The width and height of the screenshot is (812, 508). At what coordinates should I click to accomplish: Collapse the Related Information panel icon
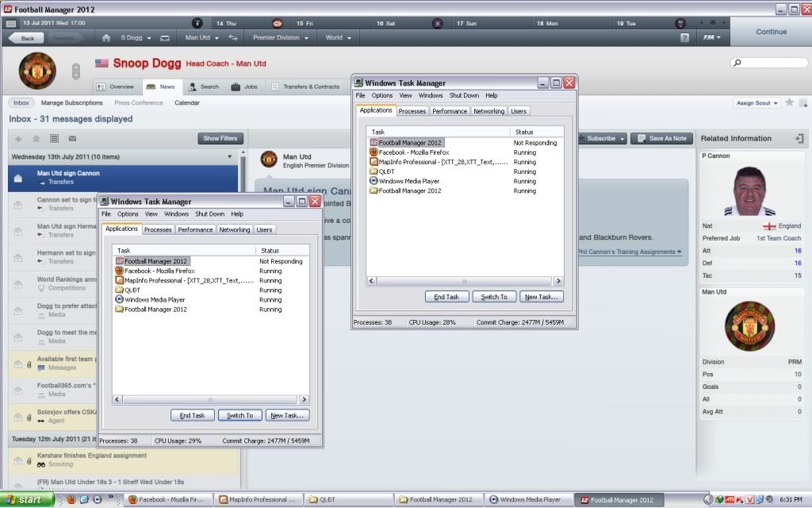[x=799, y=138]
